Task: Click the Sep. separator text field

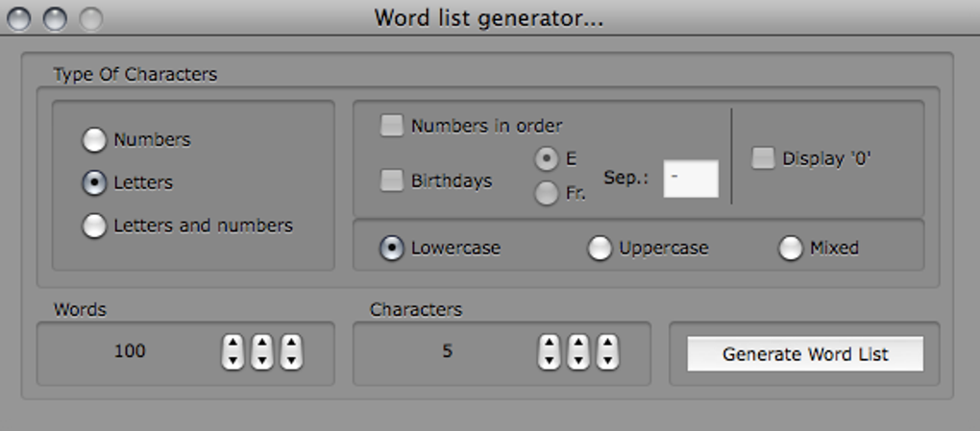Action: [x=690, y=179]
